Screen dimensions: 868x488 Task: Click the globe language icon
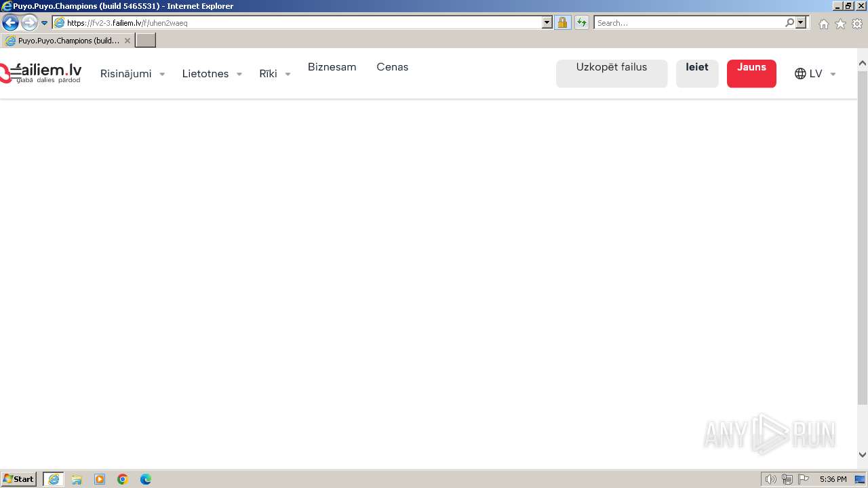[x=800, y=74]
